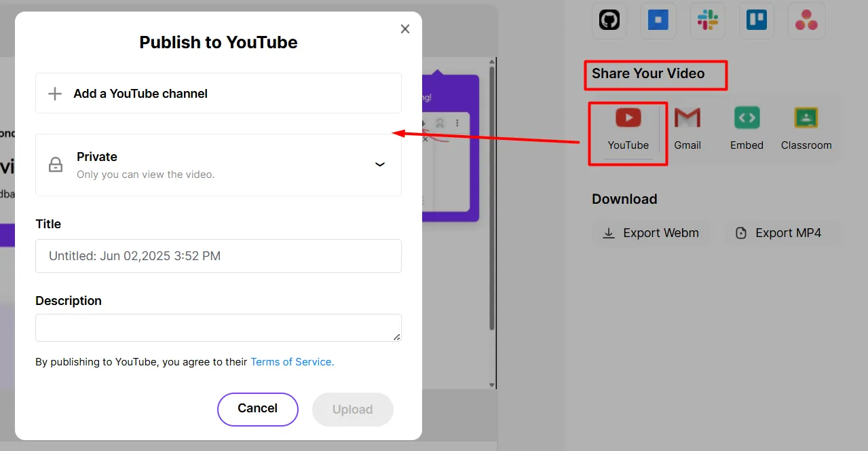
Task: Share video through Gmail icon
Action: (x=687, y=128)
